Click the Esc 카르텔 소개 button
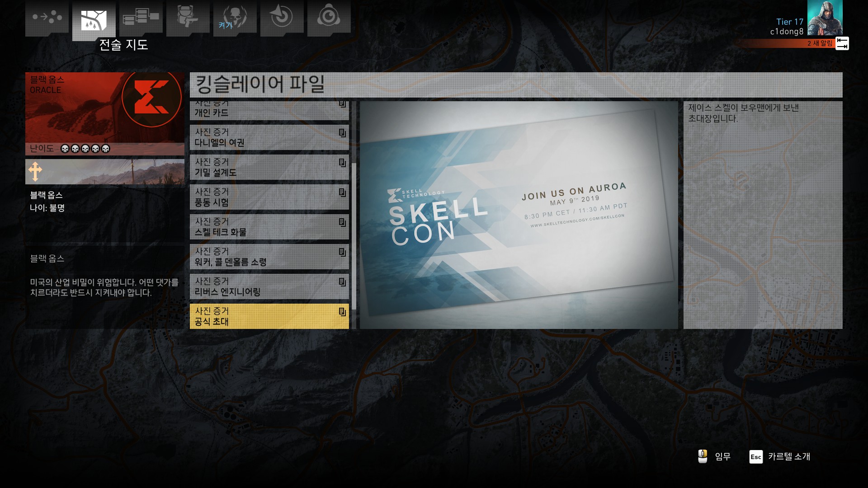868x488 pixels. coord(780,456)
